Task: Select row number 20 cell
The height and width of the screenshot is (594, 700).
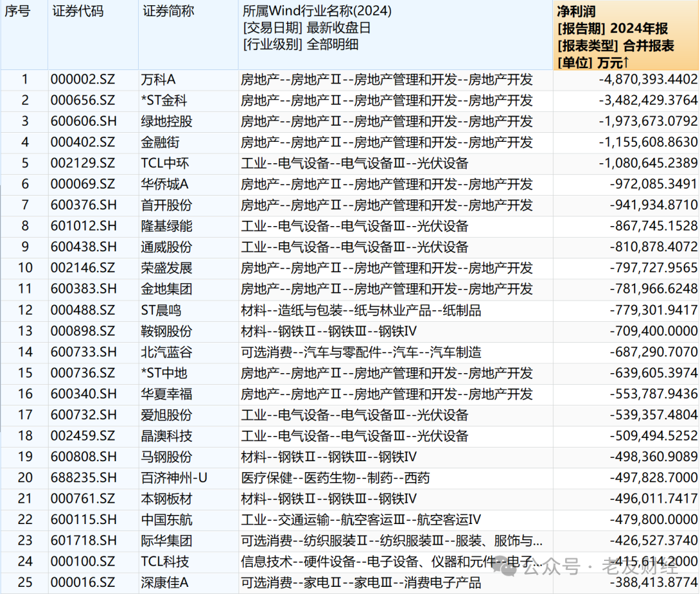Action: pyautogui.click(x=24, y=479)
